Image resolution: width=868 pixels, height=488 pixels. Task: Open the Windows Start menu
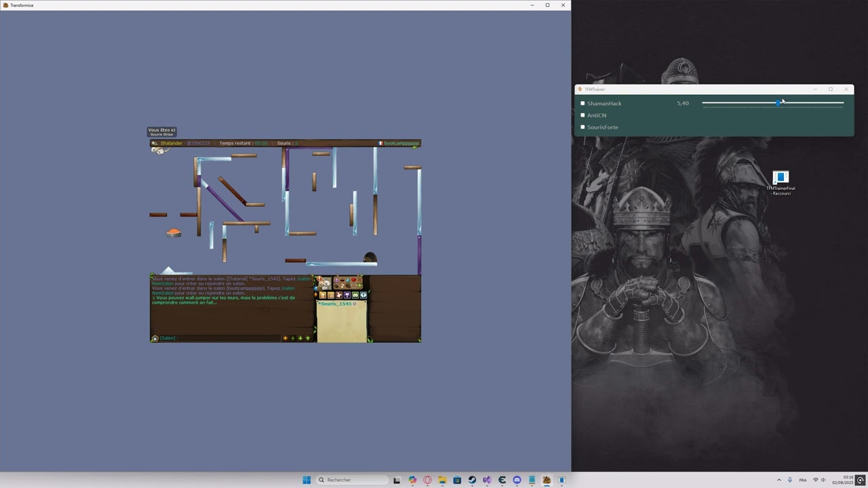click(307, 480)
